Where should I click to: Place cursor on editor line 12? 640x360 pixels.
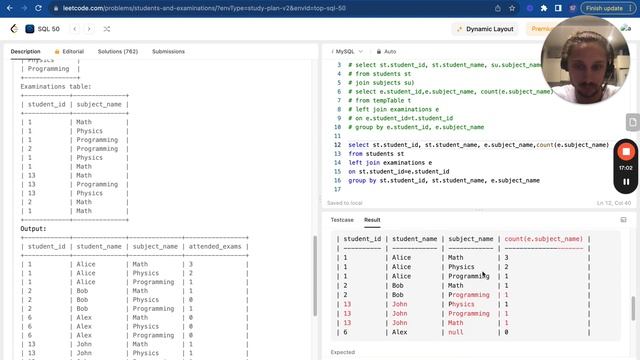click(x=478, y=145)
